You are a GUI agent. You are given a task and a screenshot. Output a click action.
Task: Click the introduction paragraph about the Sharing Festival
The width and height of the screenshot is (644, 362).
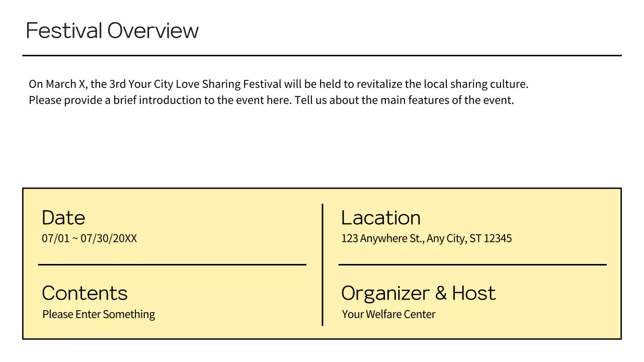pyautogui.click(x=278, y=92)
